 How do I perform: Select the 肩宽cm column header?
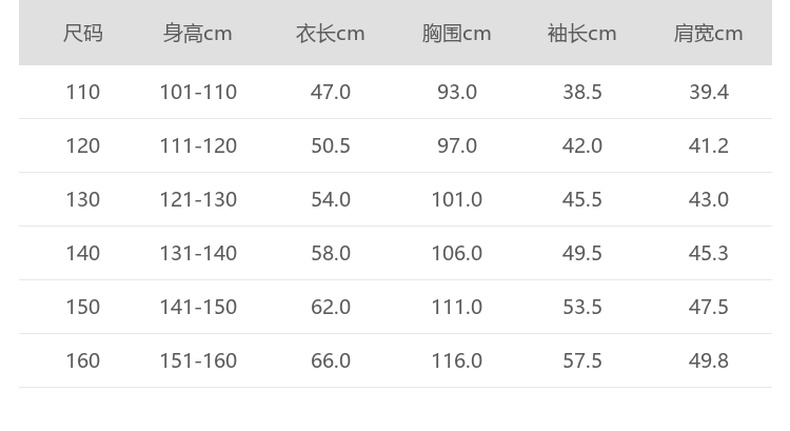708,33
